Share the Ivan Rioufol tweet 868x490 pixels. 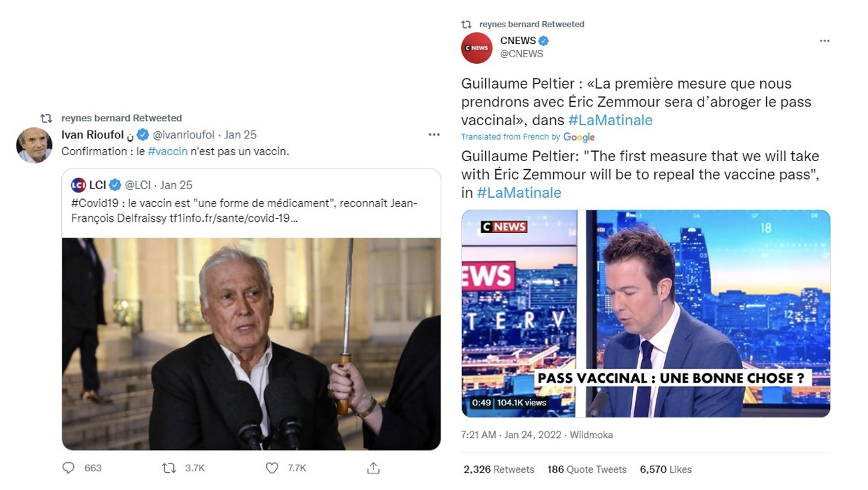373,468
